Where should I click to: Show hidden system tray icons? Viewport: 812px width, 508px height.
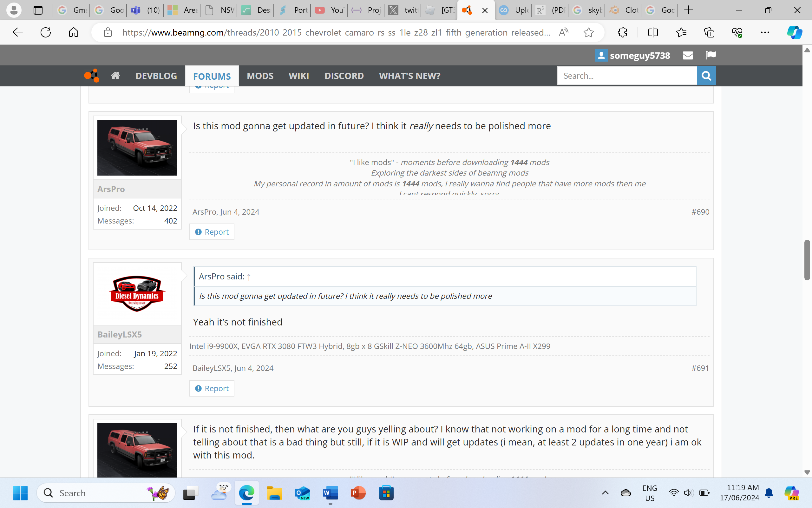[605, 493]
